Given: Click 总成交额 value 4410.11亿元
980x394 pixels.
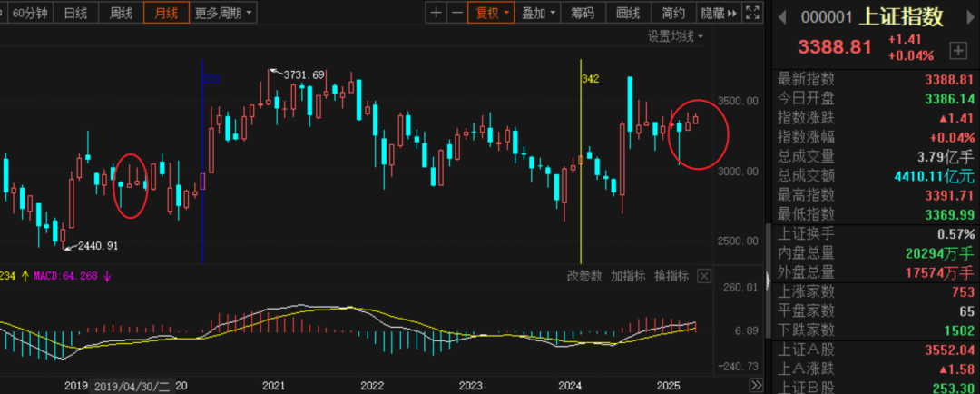Looking at the screenshot, I should coord(934,176).
